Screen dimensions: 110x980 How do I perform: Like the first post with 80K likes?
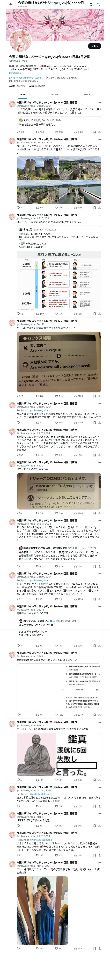59,132
